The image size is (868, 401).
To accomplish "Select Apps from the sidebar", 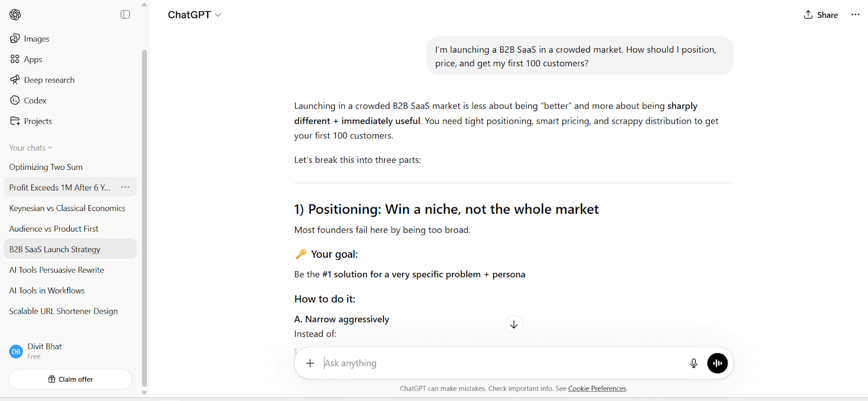I will click(33, 59).
